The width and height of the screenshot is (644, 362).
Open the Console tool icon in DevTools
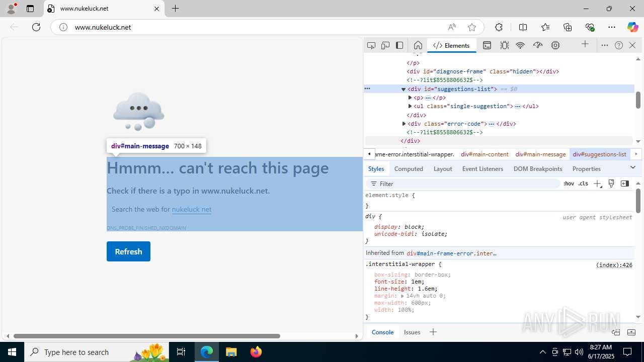[487, 45]
